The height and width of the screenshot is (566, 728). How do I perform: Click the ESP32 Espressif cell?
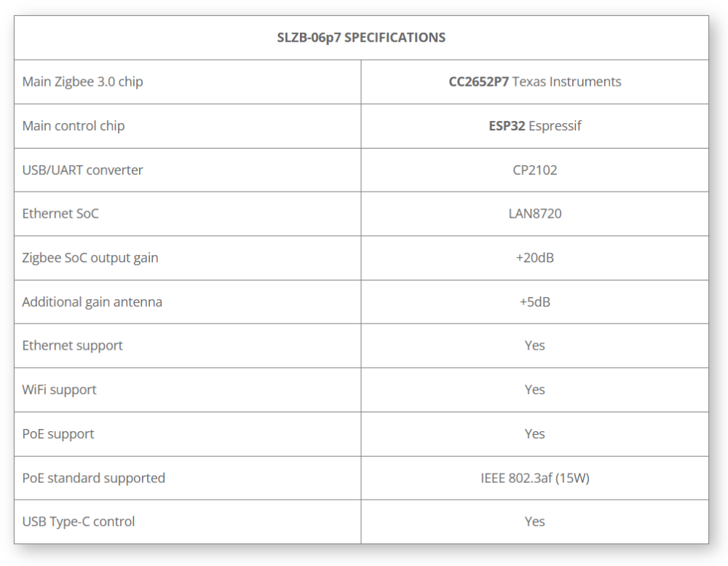(x=534, y=126)
